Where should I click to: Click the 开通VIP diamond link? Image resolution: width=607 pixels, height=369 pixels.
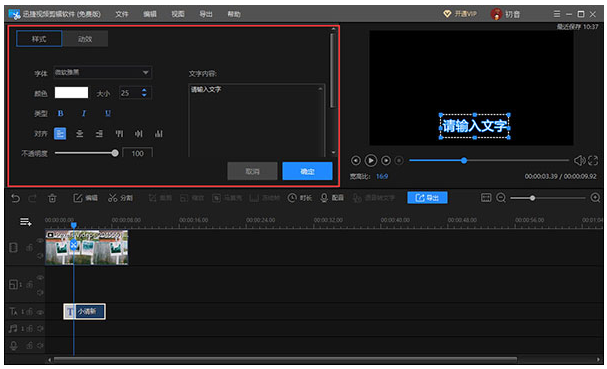460,14
